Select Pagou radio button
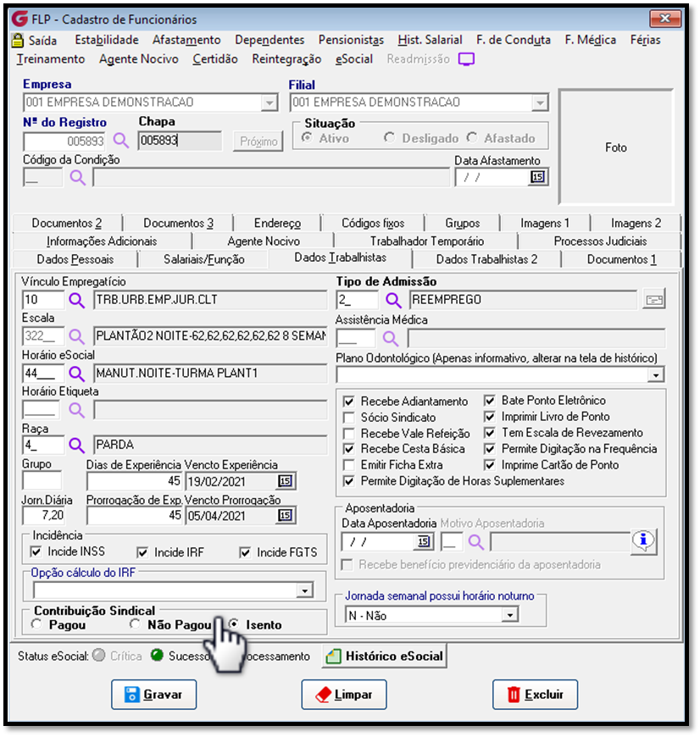This screenshot has width=700, height=737. pos(36,624)
